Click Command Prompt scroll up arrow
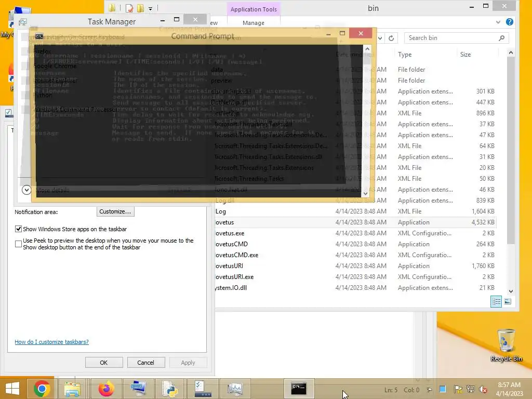The width and height of the screenshot is (532, 399). click(367, 49)
